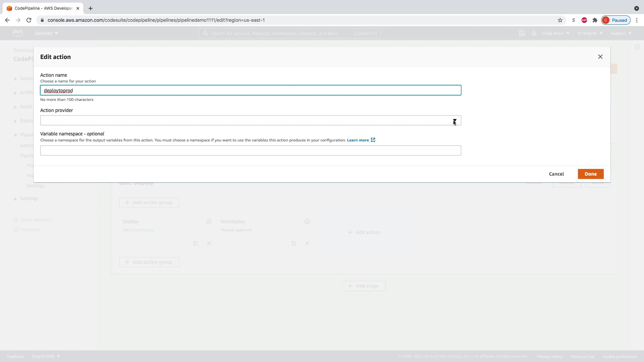Click the AdBlock Plus extension icon
The width and height of the screenshot is (644, 362).
coord(584,20)
